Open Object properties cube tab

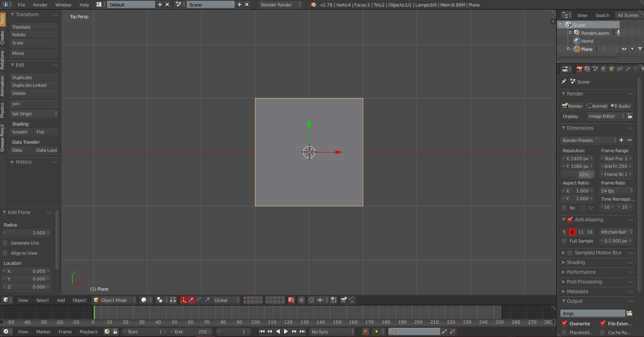coord(612,69)
